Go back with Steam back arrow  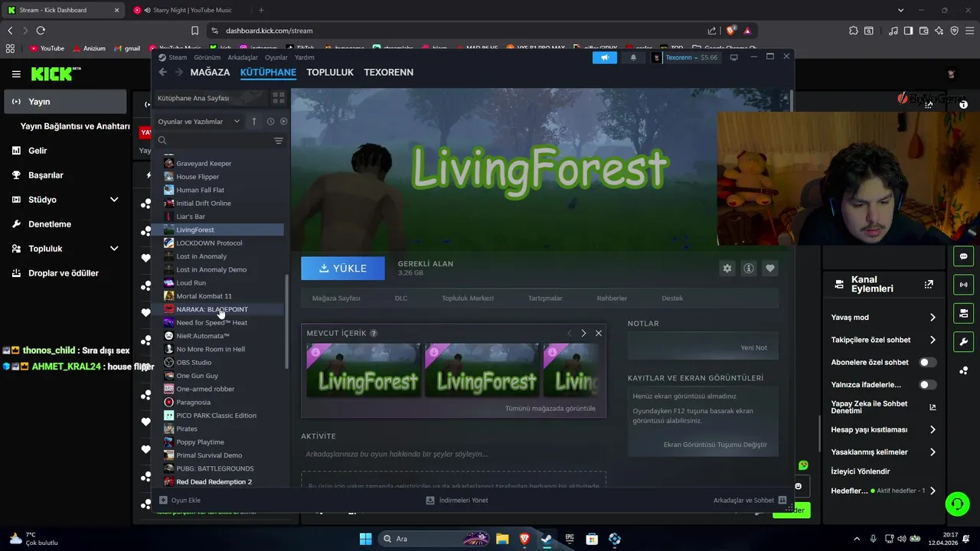[x=162, y=72]
